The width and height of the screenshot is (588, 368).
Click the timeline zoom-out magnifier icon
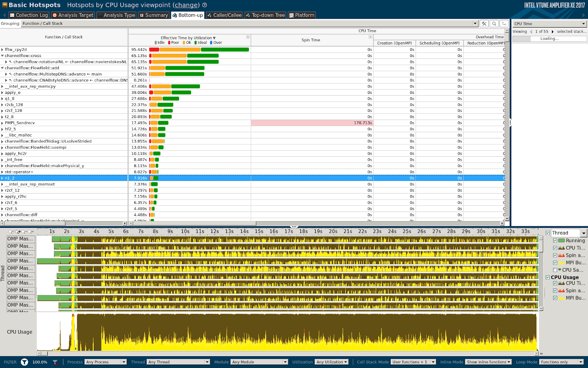click(24, 232)
